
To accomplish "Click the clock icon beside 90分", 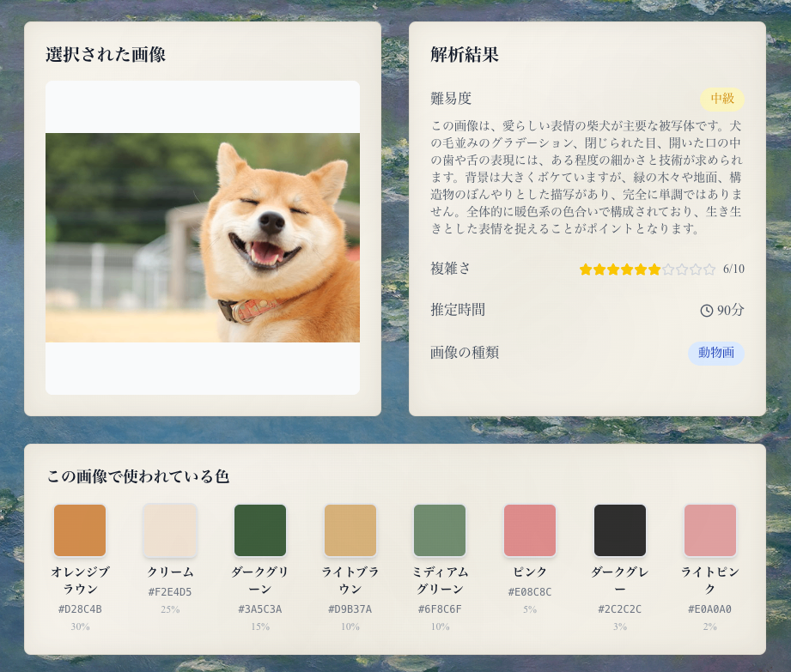I will click(706, 311).
